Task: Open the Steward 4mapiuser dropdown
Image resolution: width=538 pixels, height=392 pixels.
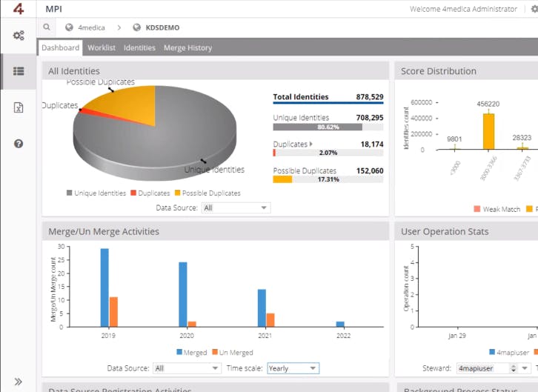Action: coord(494,368)
